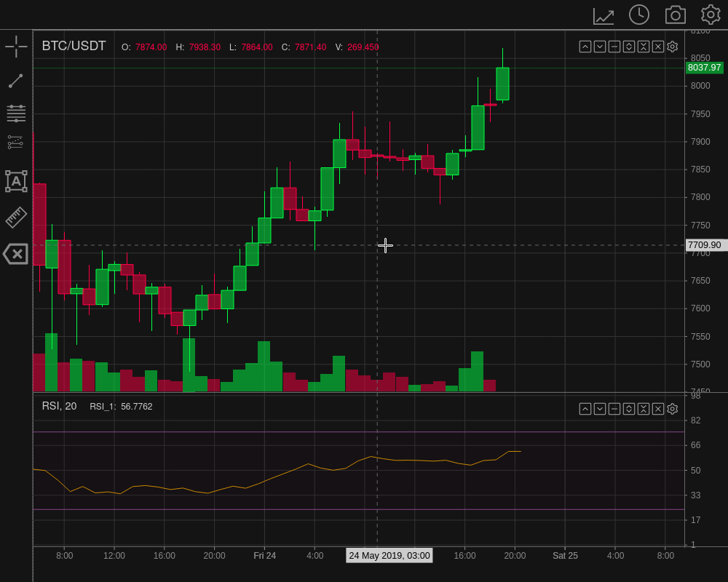Click the BTC/USDT symbol title
Viewport: 728px width, 582px height.
[74, 46]
